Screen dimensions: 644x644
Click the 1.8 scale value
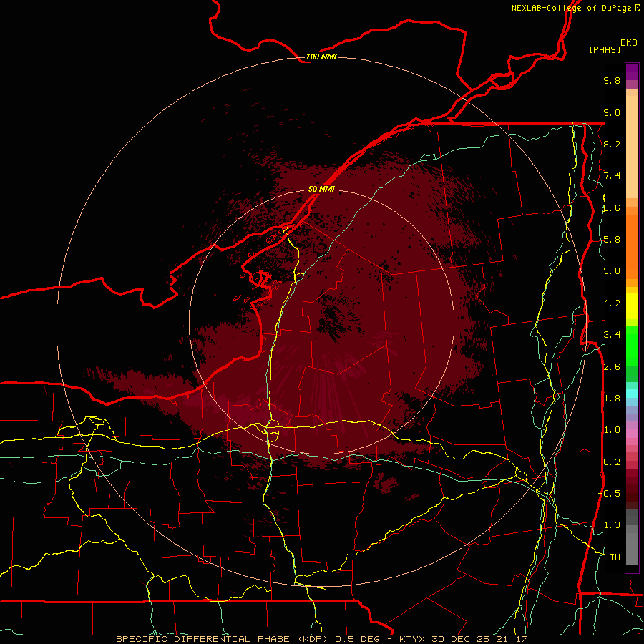pos(612,399)
